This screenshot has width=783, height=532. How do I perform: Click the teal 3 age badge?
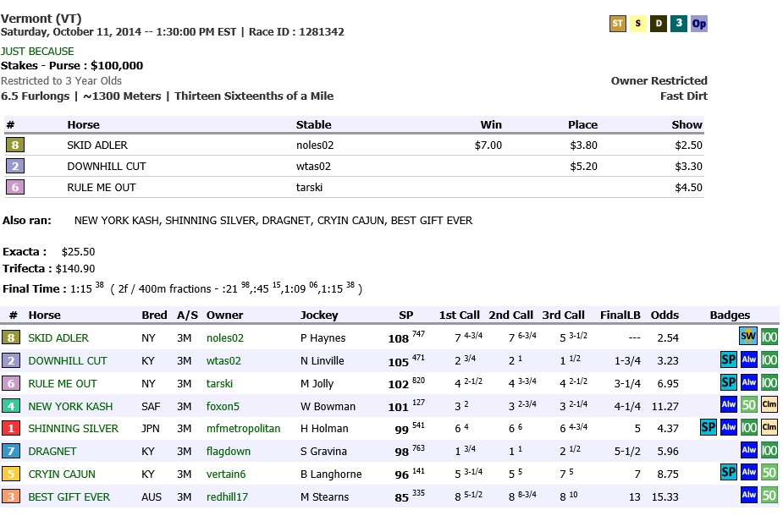(x=679, y=24)
